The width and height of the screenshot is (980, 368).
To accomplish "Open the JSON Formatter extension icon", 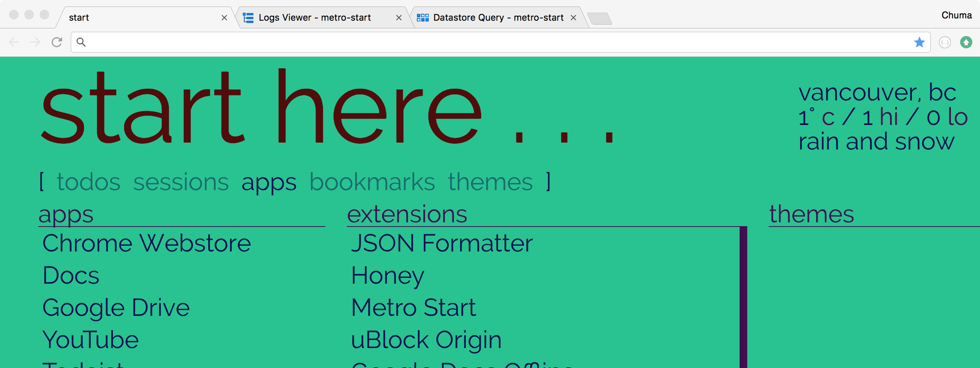I will [945, 42].
